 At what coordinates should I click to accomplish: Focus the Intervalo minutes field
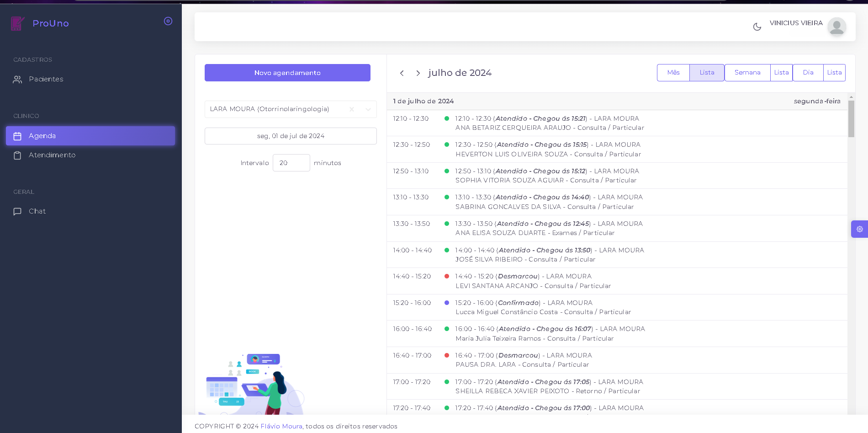click(291, 163)
